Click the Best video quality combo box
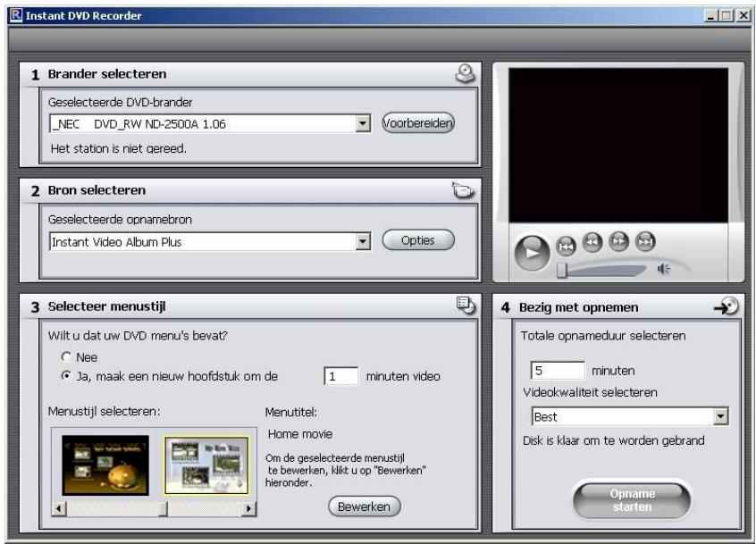This screenshot has height=544, width=756. [x=630, y=416]
